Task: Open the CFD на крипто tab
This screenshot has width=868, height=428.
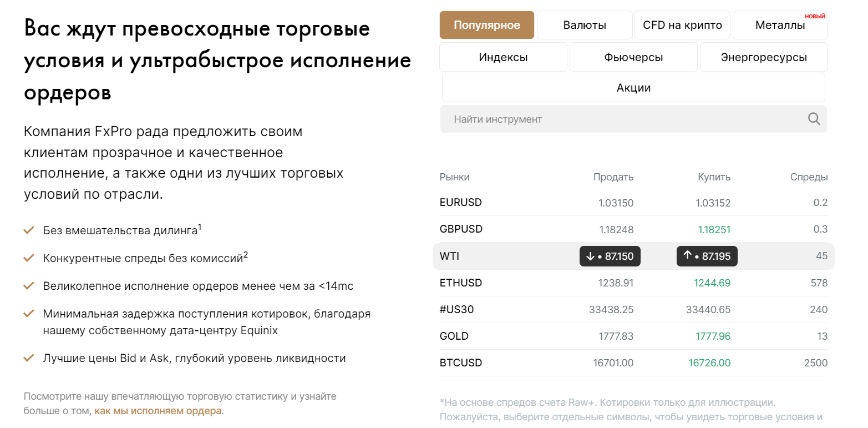Action: pyautogui.click(x=682, y=25)
